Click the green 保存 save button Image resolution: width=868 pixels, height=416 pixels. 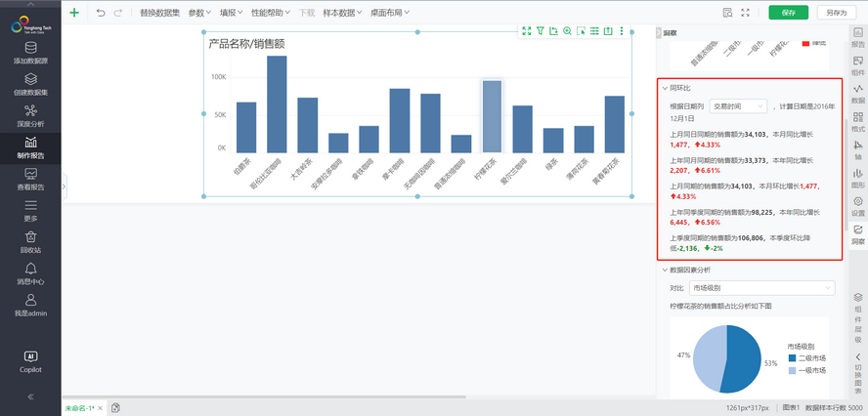point(788,13)
